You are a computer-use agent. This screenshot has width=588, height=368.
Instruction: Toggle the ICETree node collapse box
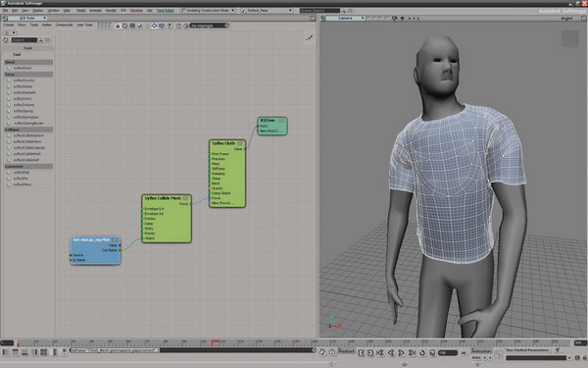tap(281, 120)
